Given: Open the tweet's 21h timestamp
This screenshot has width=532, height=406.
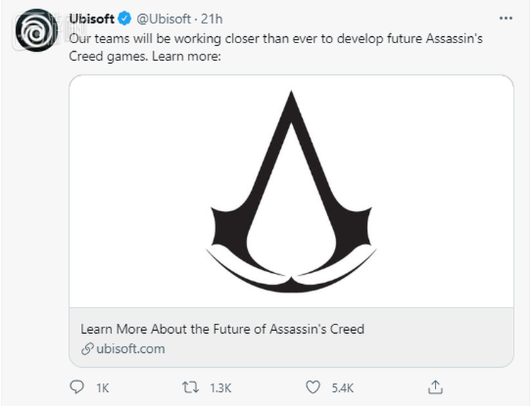Looking at the screenshot, I should click(x=211, y=18).
